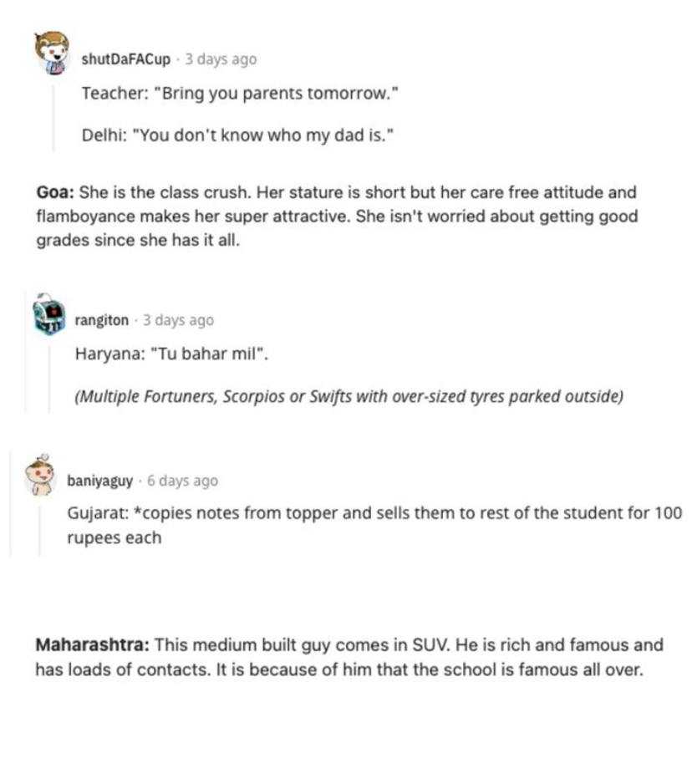Collapse rangiton's comment thread line
The image size is (692, 784).
pos(49,379)
